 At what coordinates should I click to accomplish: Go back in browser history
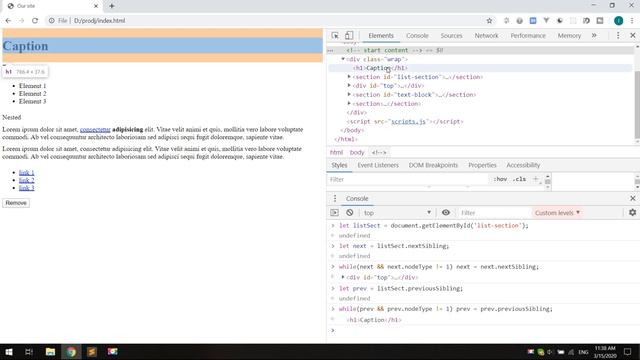8,20
